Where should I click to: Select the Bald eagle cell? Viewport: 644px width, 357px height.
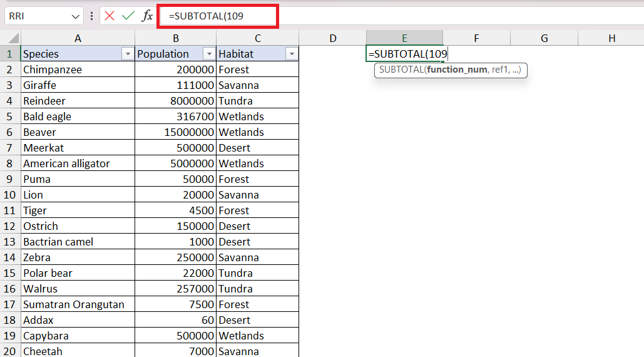coord(78,116)
